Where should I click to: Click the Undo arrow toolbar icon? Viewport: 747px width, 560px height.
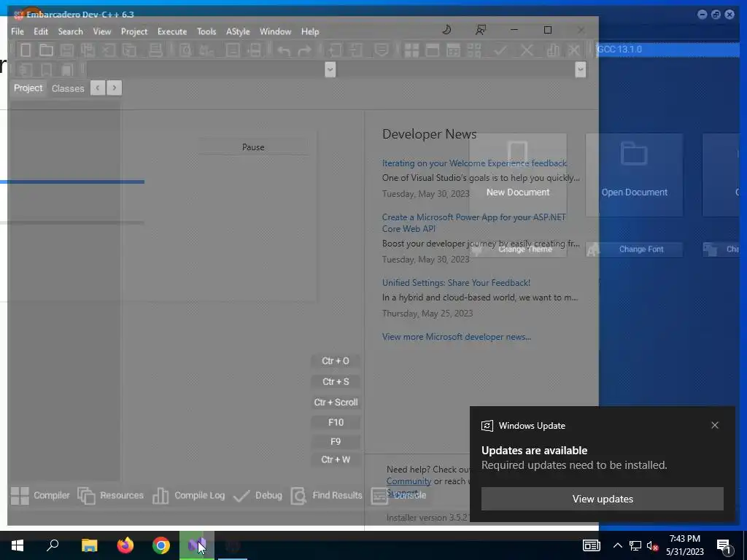[284, 50]
